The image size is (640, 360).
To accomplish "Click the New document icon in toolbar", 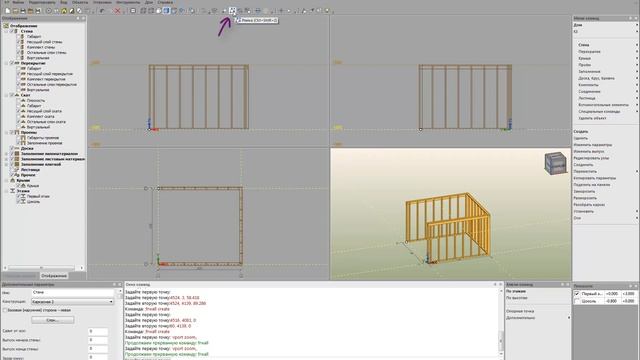I will tap(8, 11).
